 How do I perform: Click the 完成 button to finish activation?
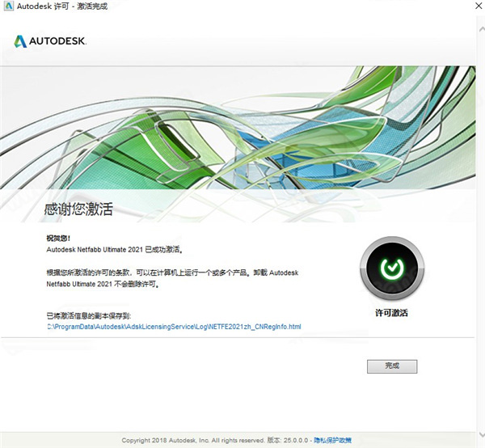(392, 366)
